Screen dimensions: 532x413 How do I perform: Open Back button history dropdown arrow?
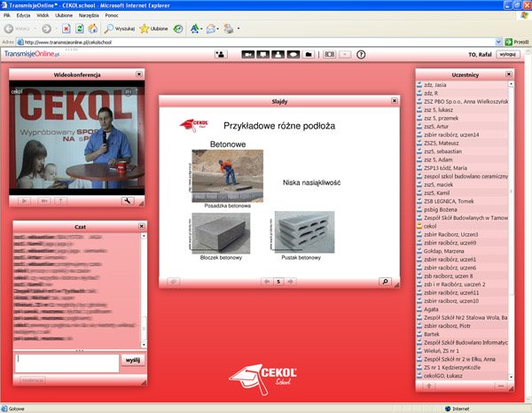pyautogui.click(x=35, y=29)
